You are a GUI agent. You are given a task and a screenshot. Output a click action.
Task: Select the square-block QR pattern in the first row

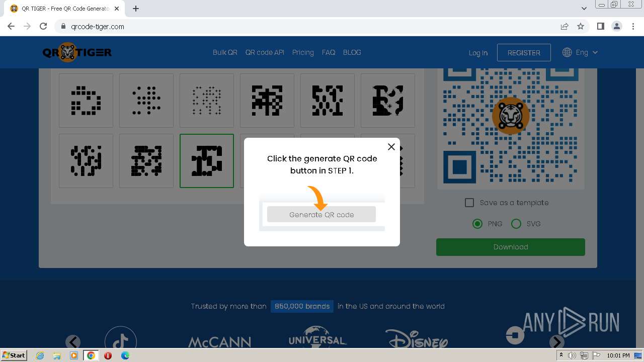(86, 101)
